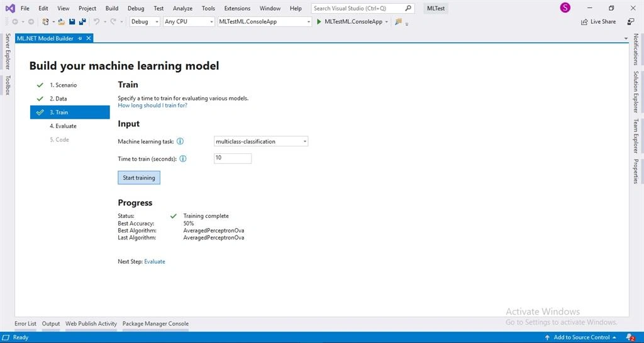Open the Solution Explorer side tab
This screenshot has width=644, height=343.
[x=635, y=92]
